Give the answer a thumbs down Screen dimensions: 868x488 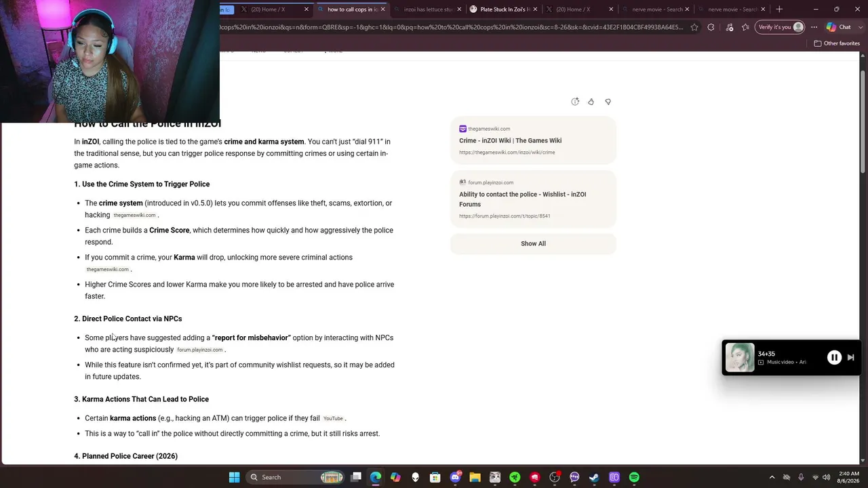pos(608,102)
